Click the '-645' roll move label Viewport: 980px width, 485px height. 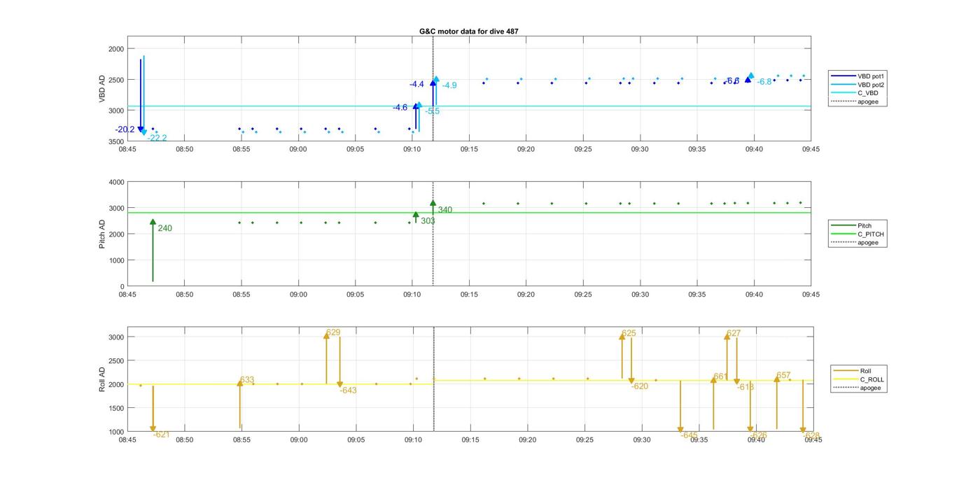pyautogui.click(x=689, y=435)
